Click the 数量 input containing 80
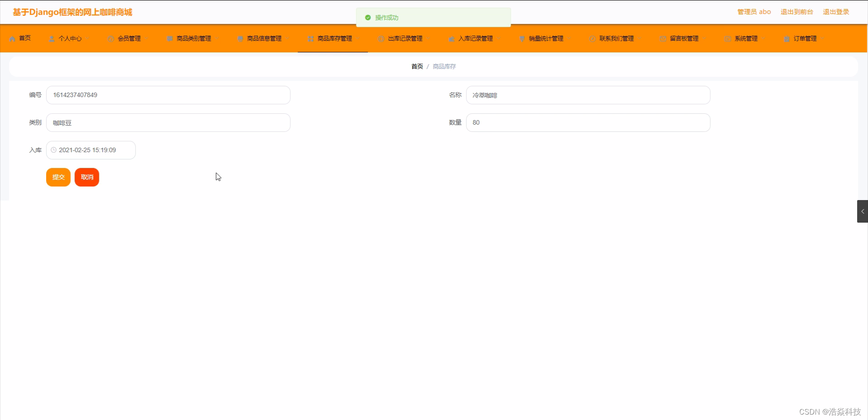Screen dimensions: 868x420 (588, 122)
